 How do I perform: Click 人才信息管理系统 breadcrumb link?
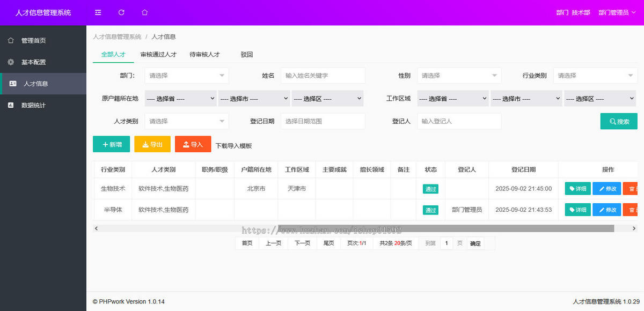pos(117,37)
